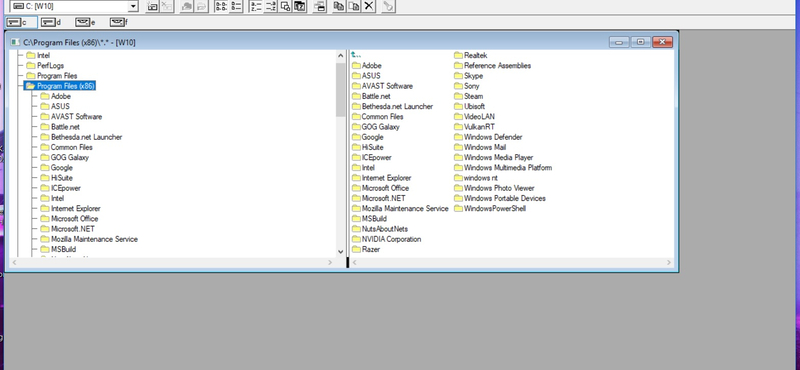The width and height of the screenshot is (800, 370).
Task: Click right arrow of tree pane horizontal scrollbar
Action: coord(330,262)
